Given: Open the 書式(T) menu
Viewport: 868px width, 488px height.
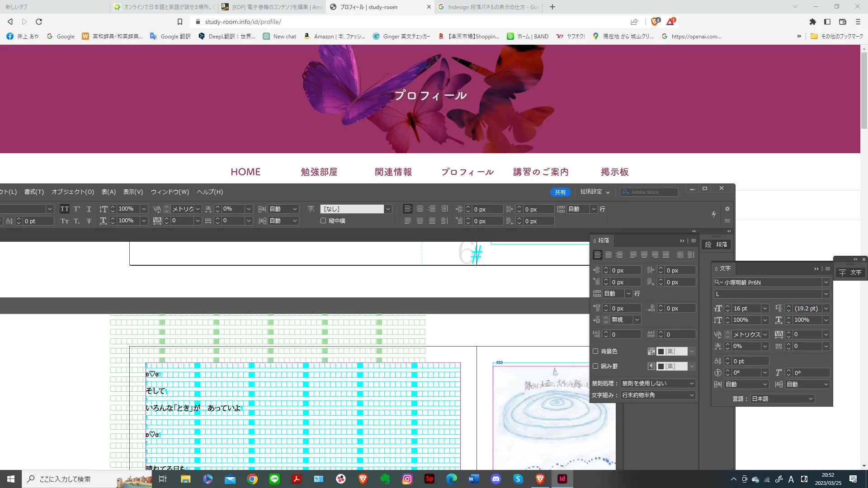Looking at the screenshot, I should point(34,192).
